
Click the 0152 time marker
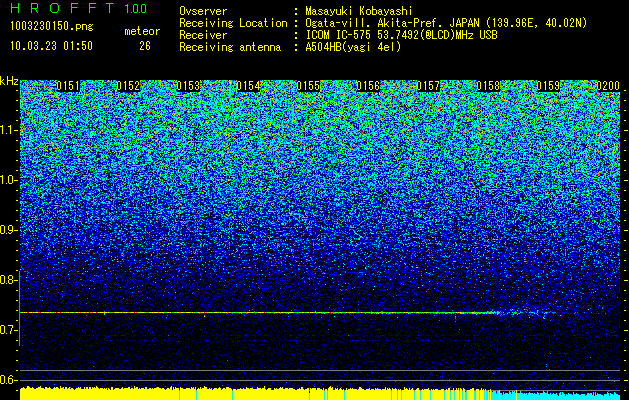coord(128,86)
